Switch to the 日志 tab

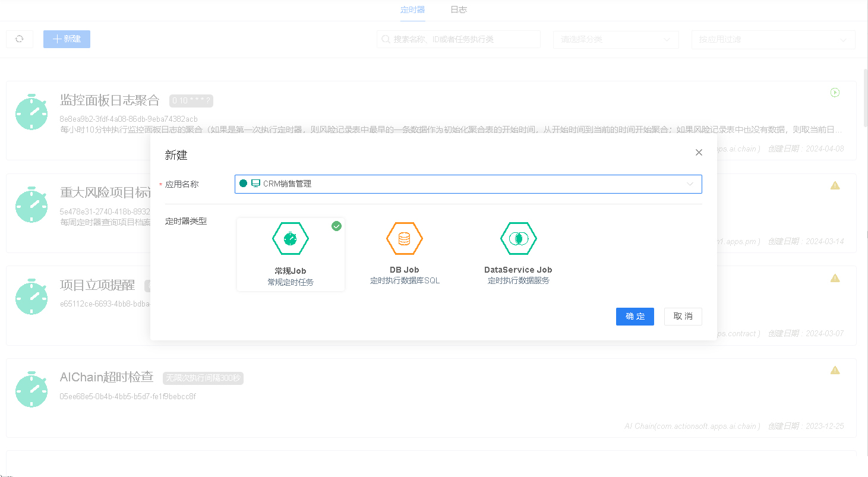459,10
